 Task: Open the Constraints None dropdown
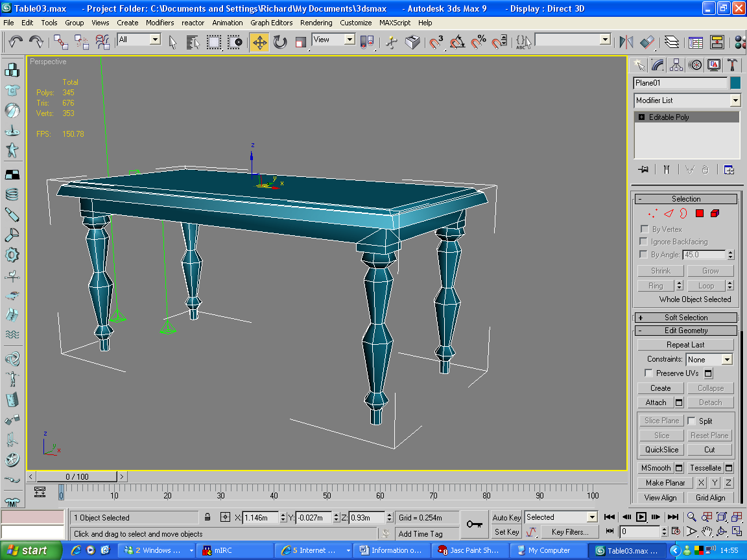(709, 360)
